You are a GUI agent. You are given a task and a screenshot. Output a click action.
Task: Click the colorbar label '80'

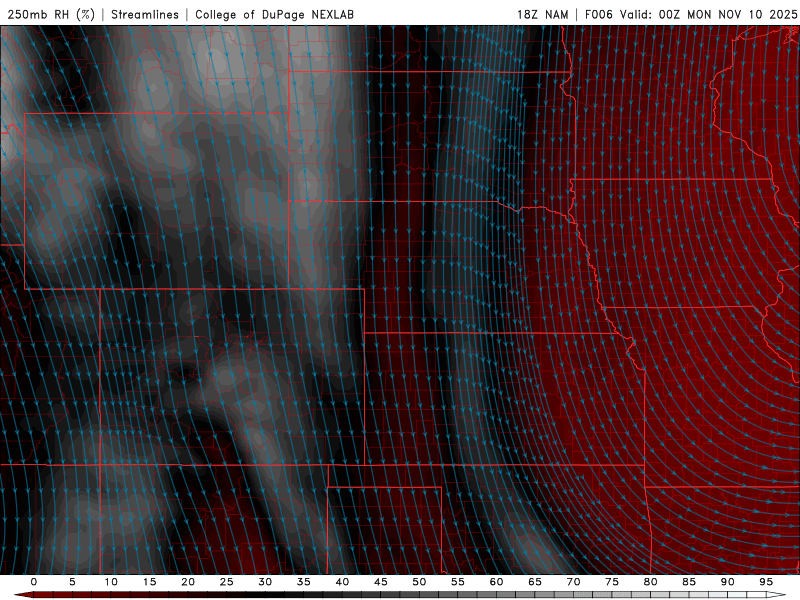(x=651, y=582)
